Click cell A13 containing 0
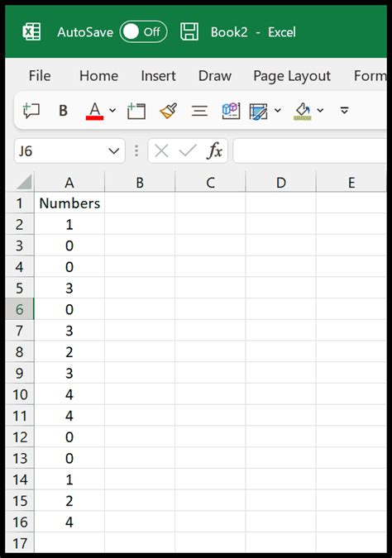Screen dimensions: 392x558 coord(69,458)
